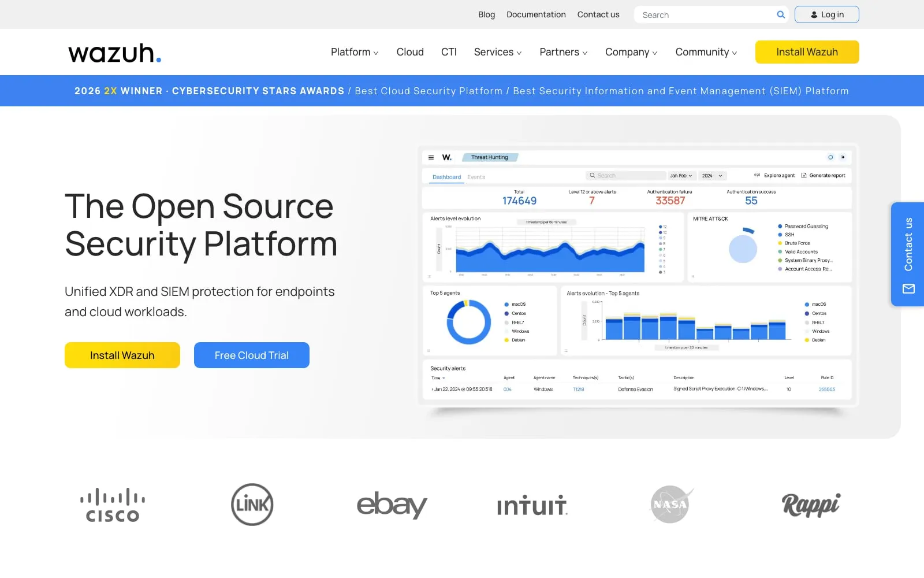
Task: Click the T1218 technique link
Action: tap(578, 390)
